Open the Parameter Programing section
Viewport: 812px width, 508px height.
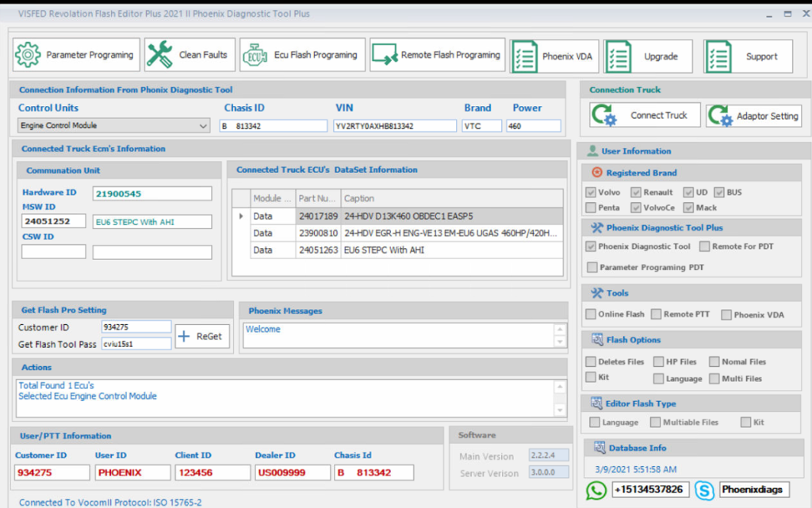[x=76, y=55]
